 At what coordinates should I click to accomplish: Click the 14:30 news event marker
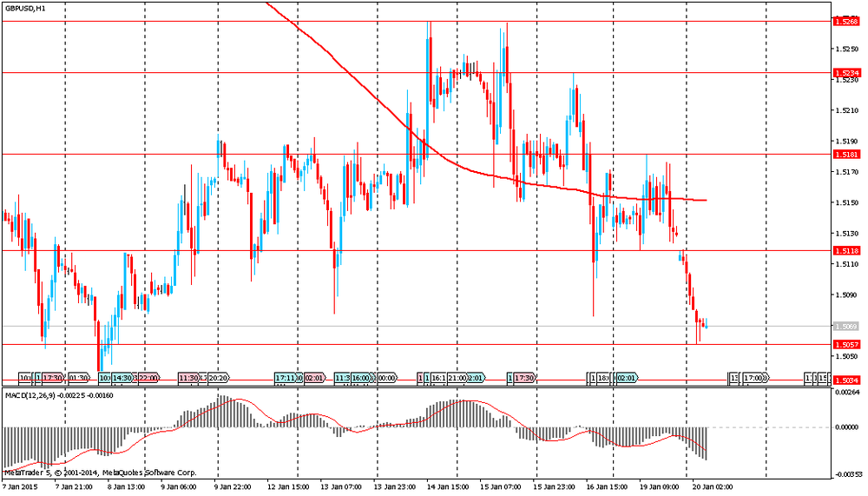point(120,378)
